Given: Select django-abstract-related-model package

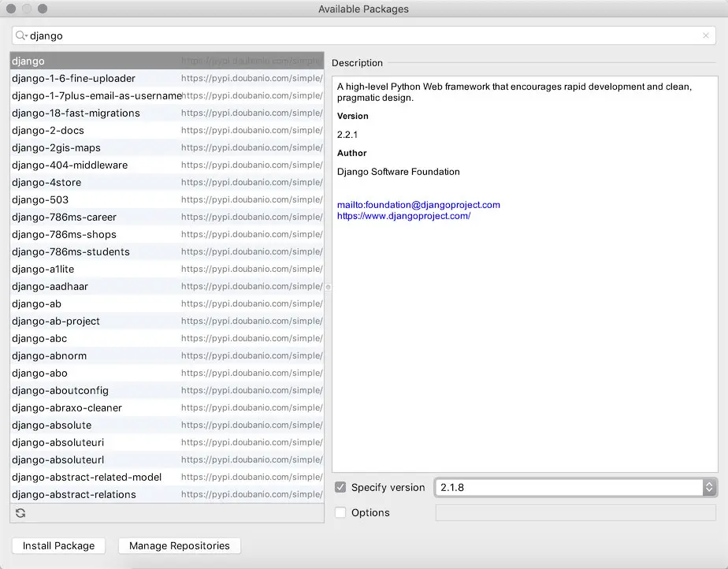Looking at the screenshot, I should pos(167,477).
